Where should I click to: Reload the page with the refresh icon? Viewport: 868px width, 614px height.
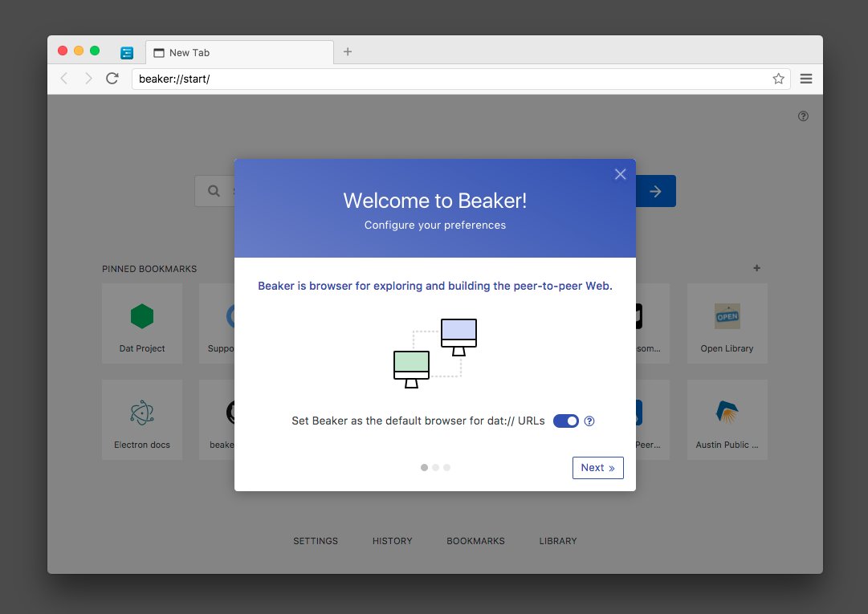point(112,79)
